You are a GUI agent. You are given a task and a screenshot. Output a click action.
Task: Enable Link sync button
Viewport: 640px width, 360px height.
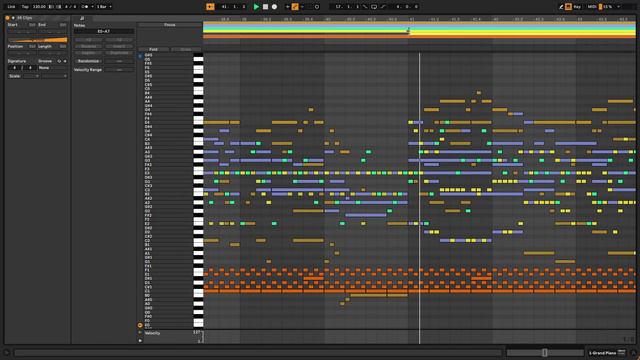pyautogui.click(x=11, y=7)
